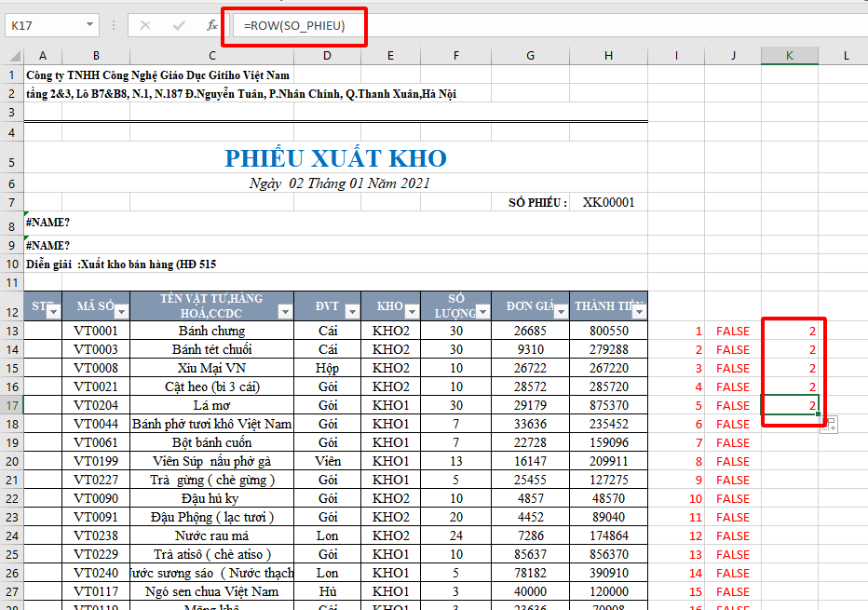Click the PHIẾU XUẤT KHO title cell
Screen dimensions: 868x610
(x=335, y=158)
